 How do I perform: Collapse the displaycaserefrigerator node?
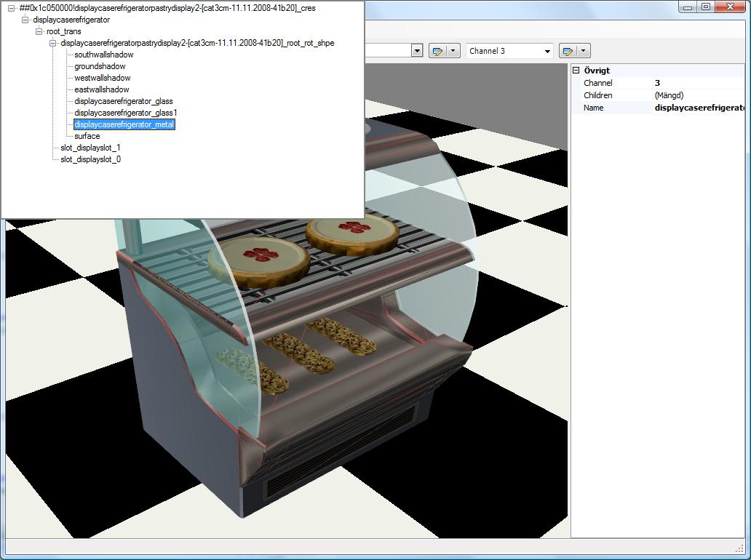coord(25,20)
